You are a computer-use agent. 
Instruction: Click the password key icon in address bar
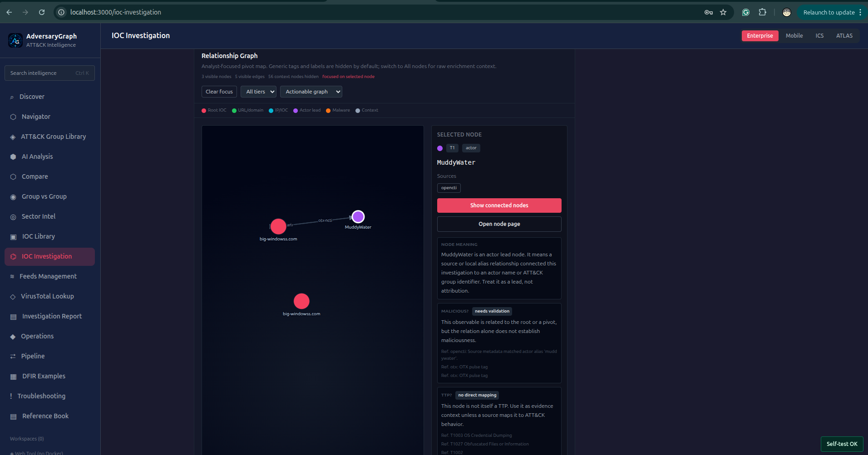709,12
